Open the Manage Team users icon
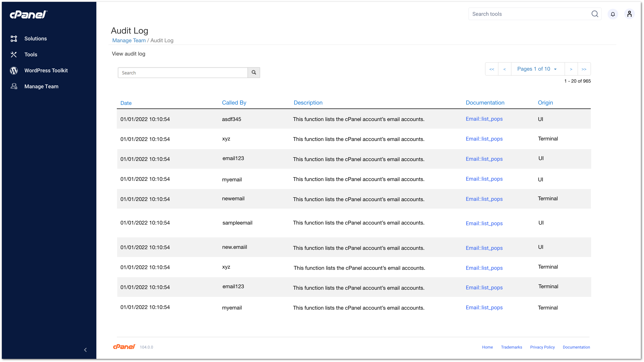The height and width of the screenshot is (362, 644). [14, 86]
